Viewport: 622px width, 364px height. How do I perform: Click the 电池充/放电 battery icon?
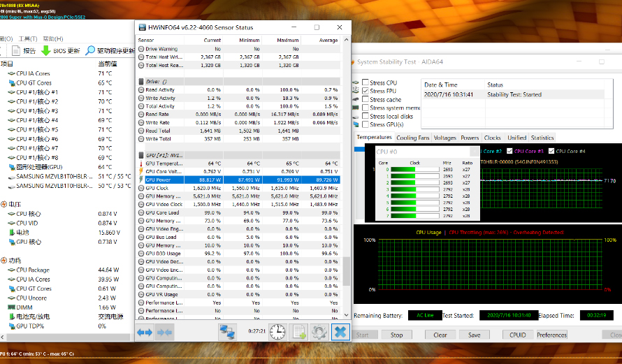click(12, 316)
